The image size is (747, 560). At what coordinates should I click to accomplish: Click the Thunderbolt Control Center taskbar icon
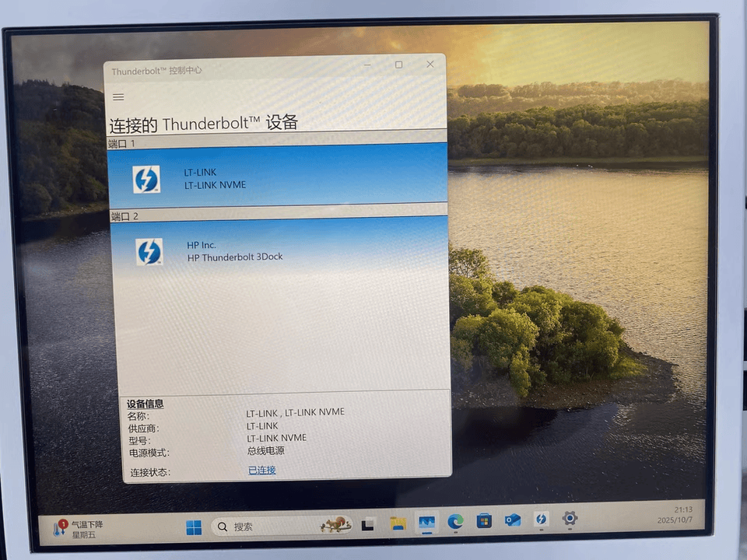tap(541, 518)
